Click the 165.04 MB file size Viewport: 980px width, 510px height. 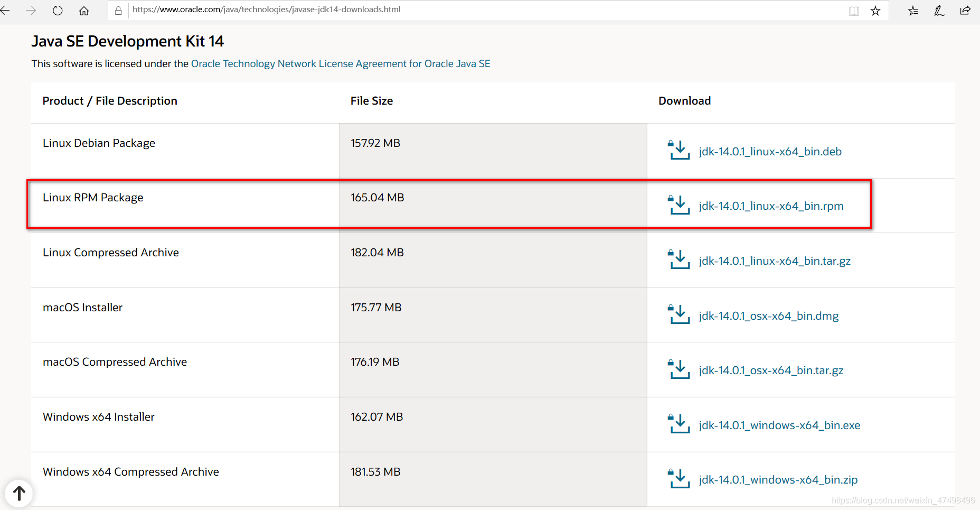pyautogui.click(x=378, y=198)
